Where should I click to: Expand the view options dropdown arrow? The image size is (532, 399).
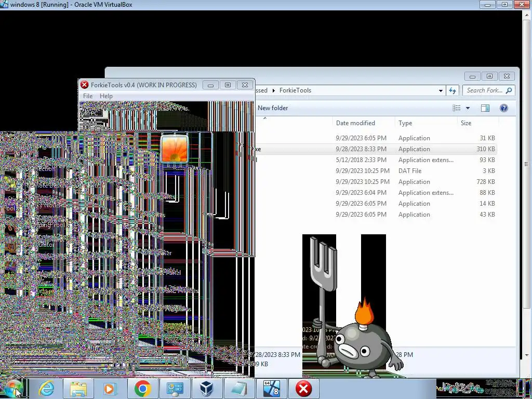pos(468,108)
